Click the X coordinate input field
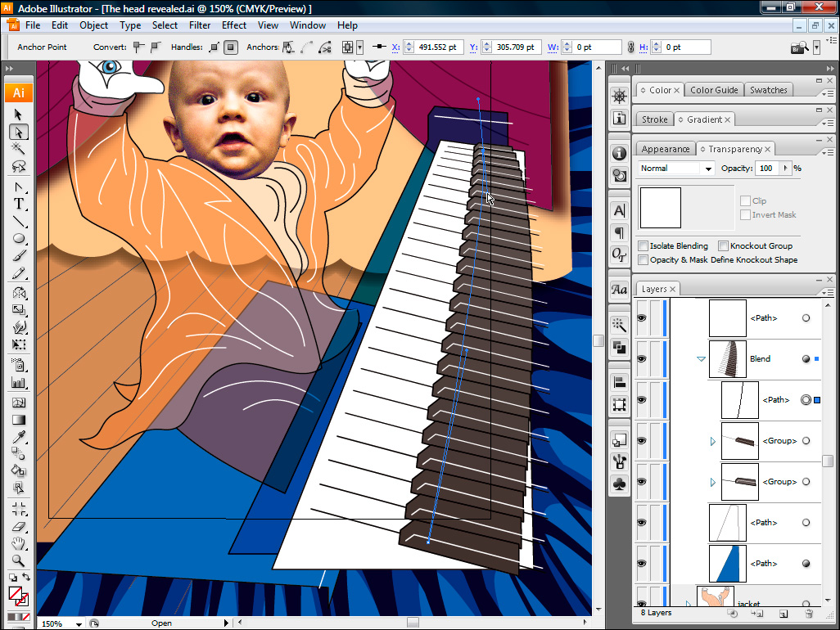 [436, 47]
